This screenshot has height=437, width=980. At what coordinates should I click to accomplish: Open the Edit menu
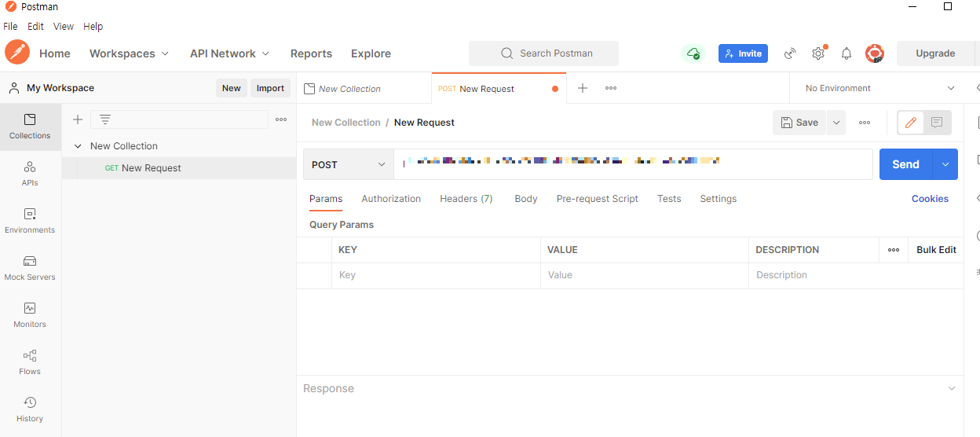pos(36,27)
